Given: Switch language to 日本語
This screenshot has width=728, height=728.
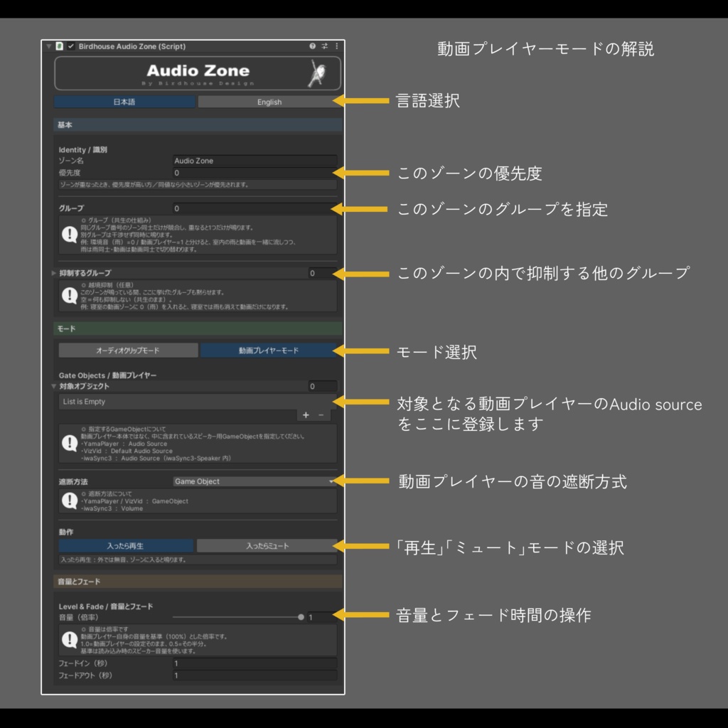Looking at the screenshot, I should 124,102.
